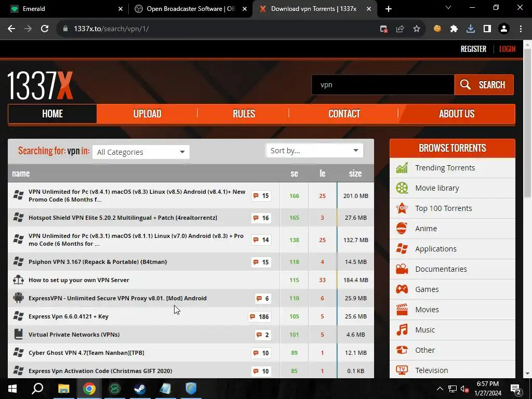Click the LOGIN link
Screen dimensions: 532x399
(x=507, y=49)
